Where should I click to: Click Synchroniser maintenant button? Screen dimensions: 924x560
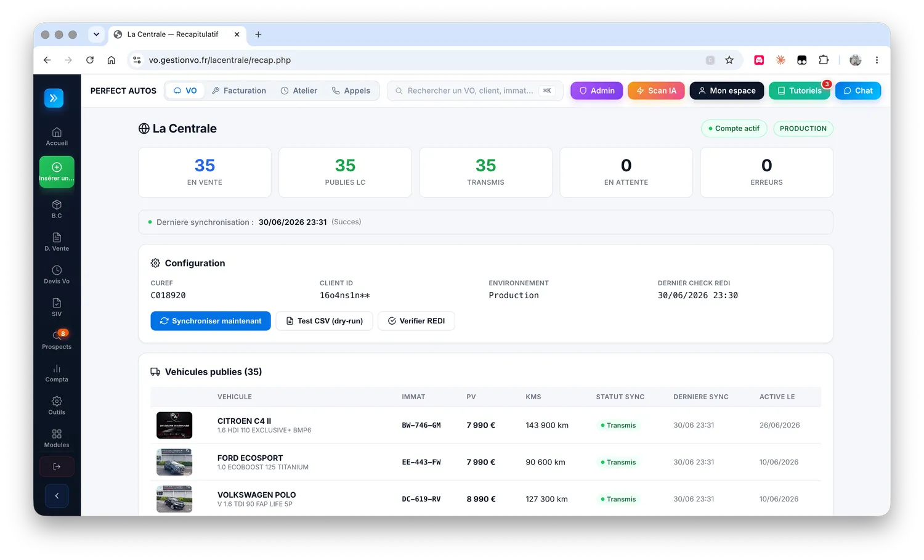pyautogui.click(x=211, y=321)
